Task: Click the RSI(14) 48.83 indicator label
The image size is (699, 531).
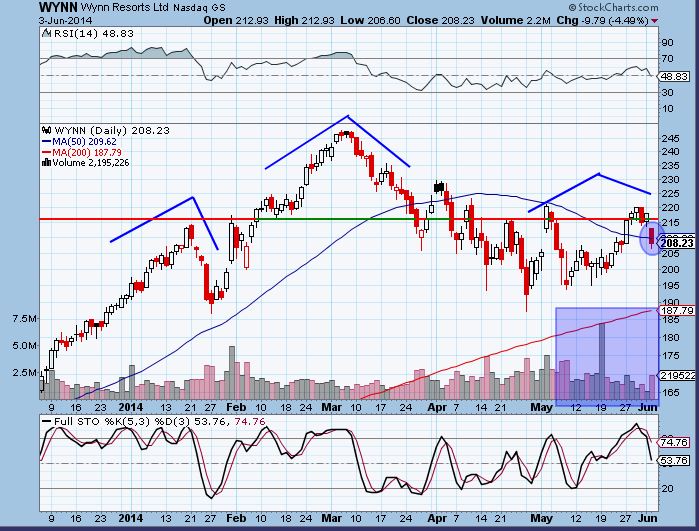Action: pos(93,33)
